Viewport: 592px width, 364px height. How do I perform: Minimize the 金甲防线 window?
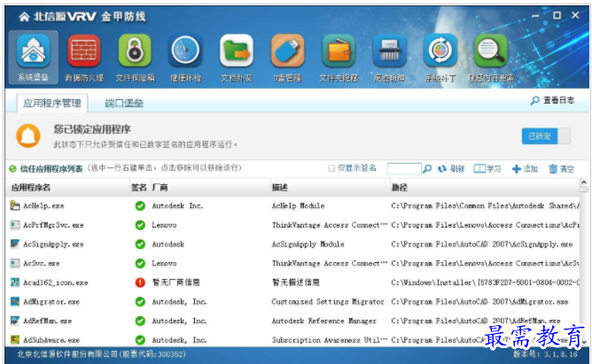[535, 16]
